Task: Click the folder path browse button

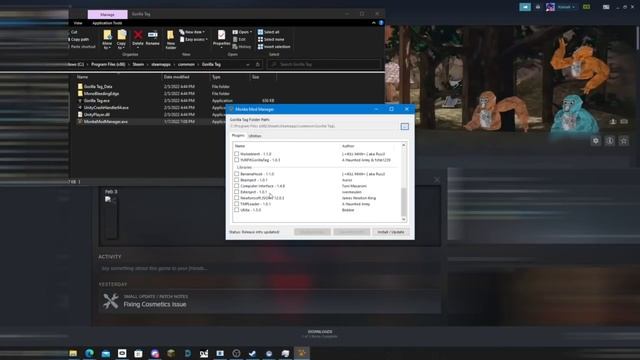Action: pos(404,127)
